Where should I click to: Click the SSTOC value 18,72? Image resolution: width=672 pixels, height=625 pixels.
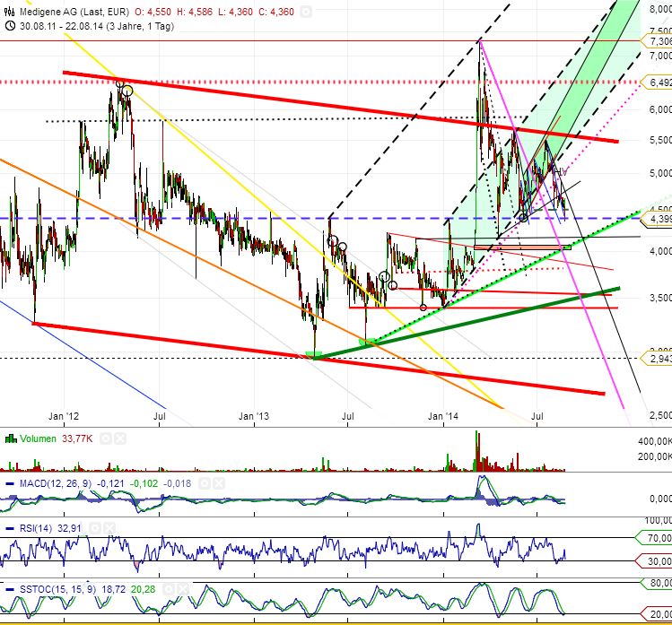[114, 589]
